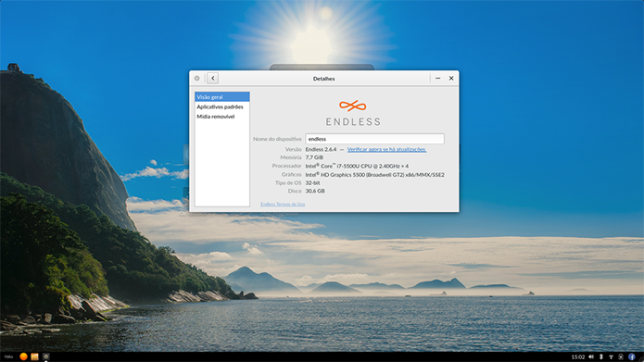Open the volume icon in system tray
Image resolution: width=644 pixels, height=362 pixels.
(591, 357)
